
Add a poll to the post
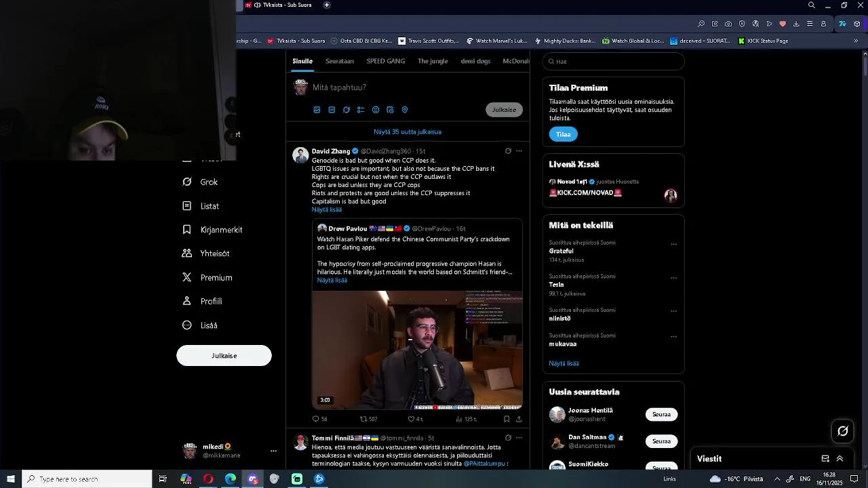click(x=361, y=110)
